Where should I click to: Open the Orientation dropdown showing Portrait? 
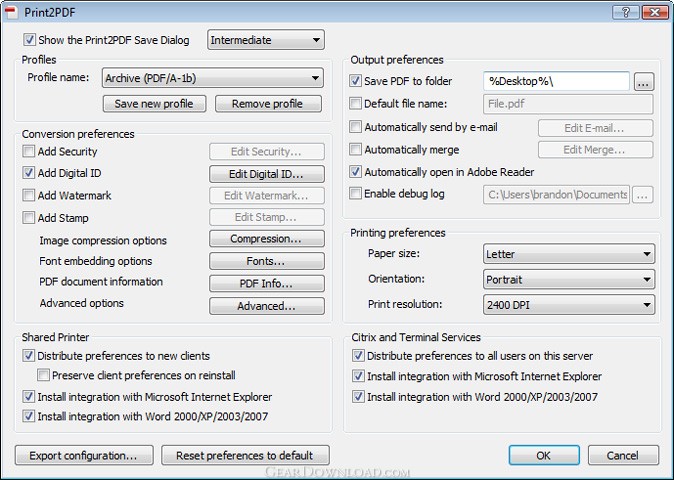(569, 279)
